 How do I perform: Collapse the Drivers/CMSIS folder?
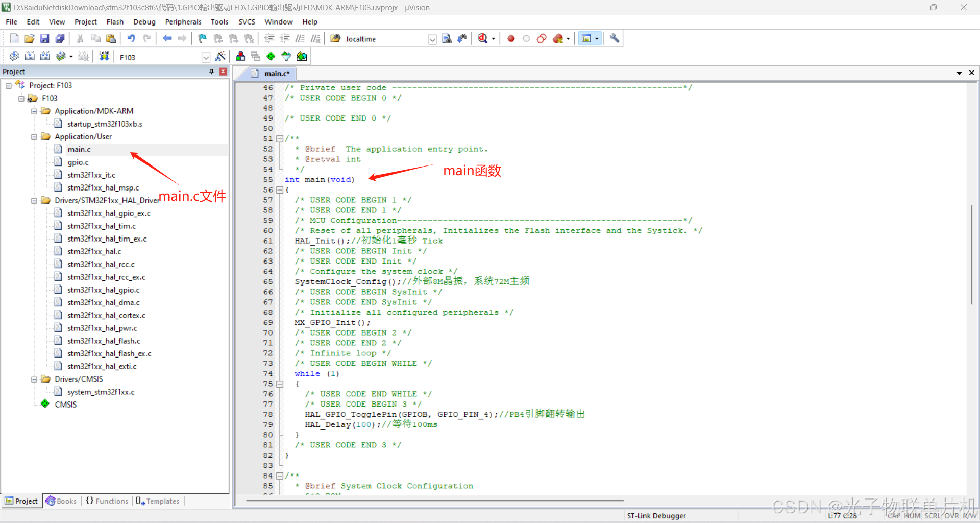tap(34, 379)
